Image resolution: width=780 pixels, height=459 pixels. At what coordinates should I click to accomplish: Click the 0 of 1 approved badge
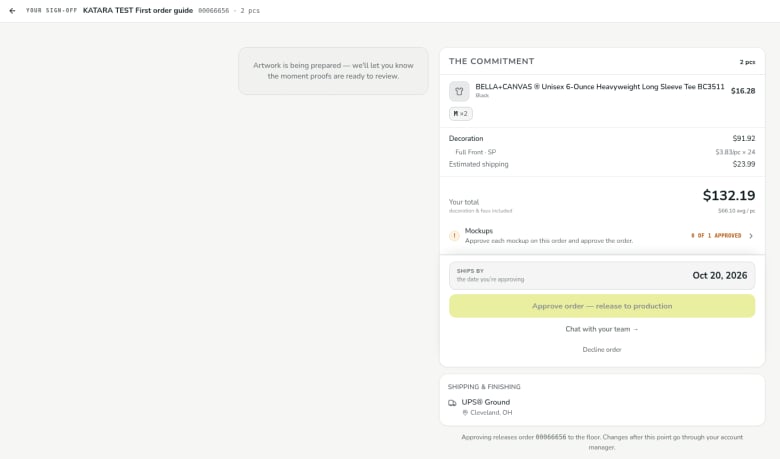(x=716, y=236)
